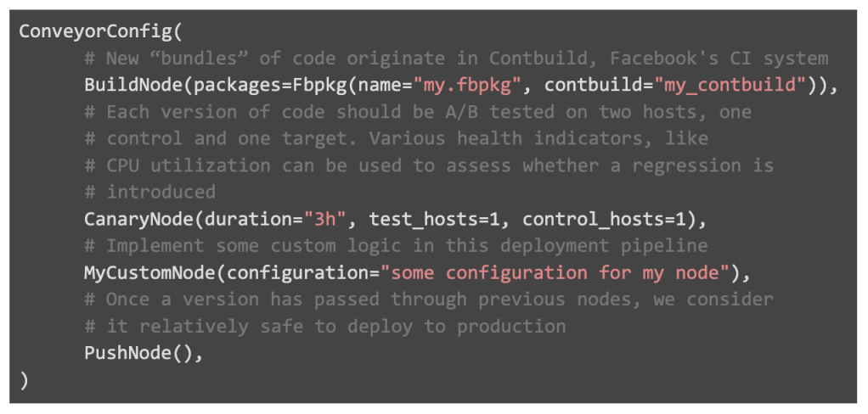Click the comment mentioning Contbuild CI system
The height and width of the screenshot is (414, 868).
tap(456, 59)
